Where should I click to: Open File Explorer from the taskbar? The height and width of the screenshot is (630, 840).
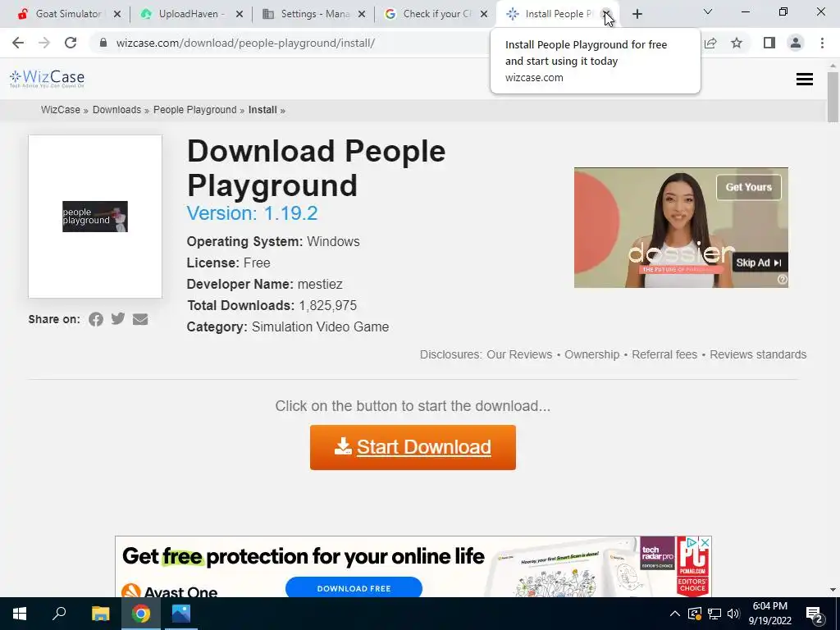tap(100, 614)
